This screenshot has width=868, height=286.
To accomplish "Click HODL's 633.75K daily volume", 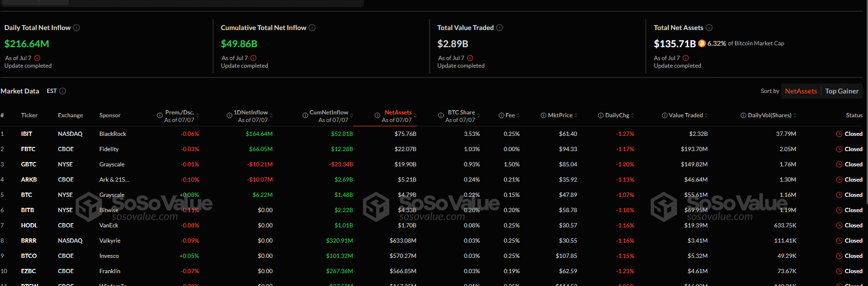I will point(785,225).
